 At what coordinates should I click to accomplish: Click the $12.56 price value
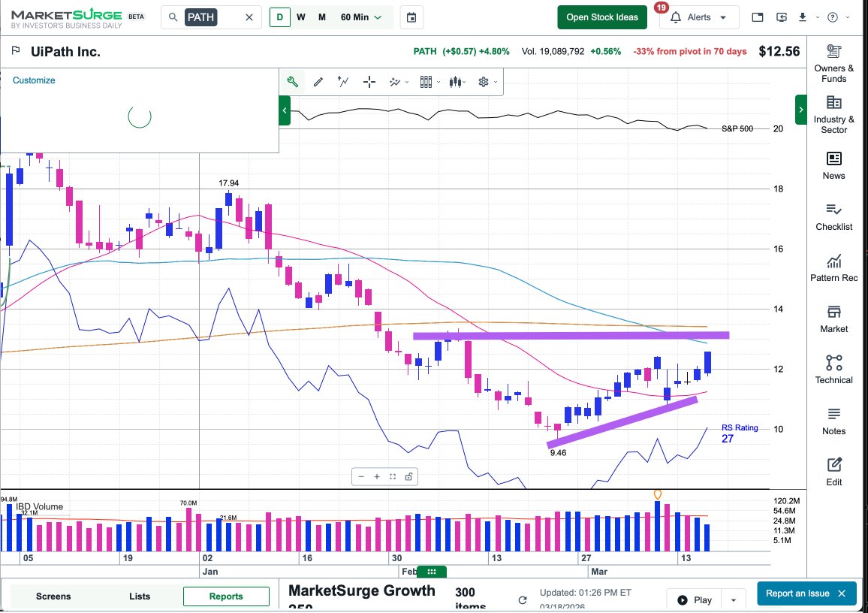pos(779,52)
